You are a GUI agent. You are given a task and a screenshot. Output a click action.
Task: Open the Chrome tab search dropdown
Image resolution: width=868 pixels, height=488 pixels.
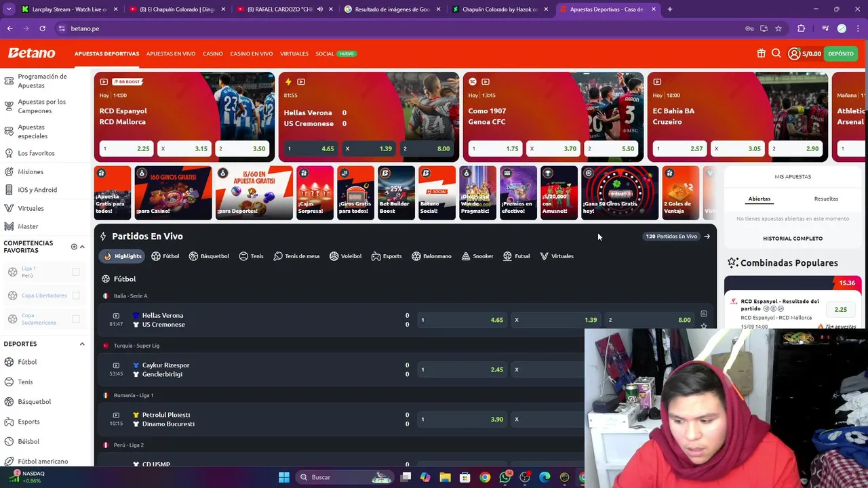[9, 9]
